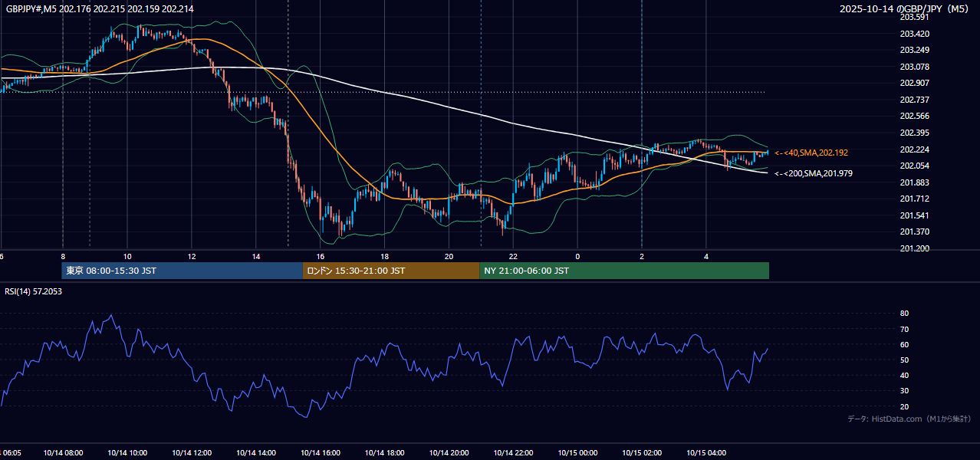Click hour tick 8 under the price chart
The image size is (980, 460).
click(x=63, y=256)
